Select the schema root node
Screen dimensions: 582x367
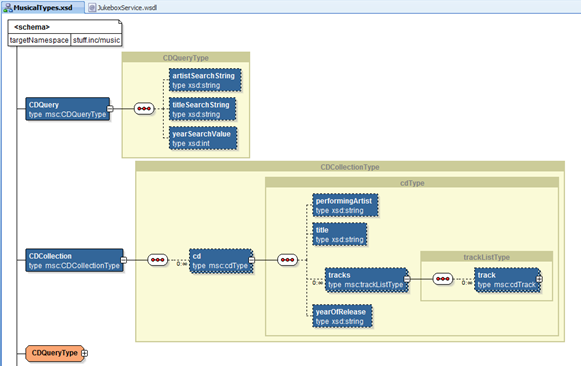[x=65, y=27]
